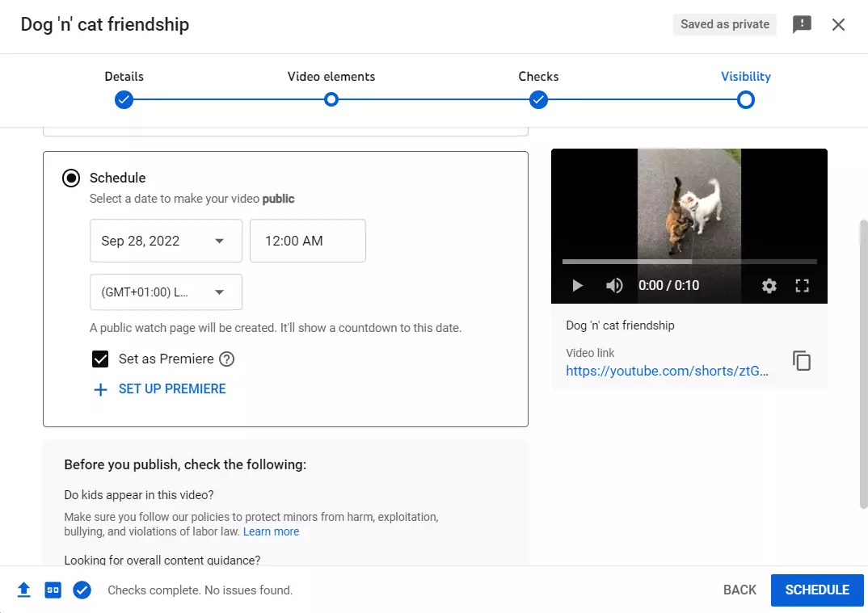Screen dimensions: 868x613
Task: Open the player settings gear
Action: [x=769, y=285]
